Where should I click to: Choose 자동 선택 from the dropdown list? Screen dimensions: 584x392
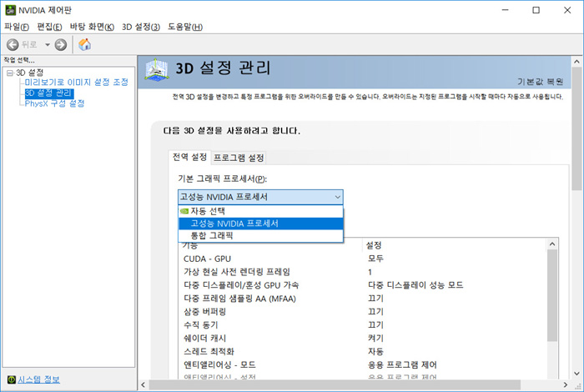(260, 211)
